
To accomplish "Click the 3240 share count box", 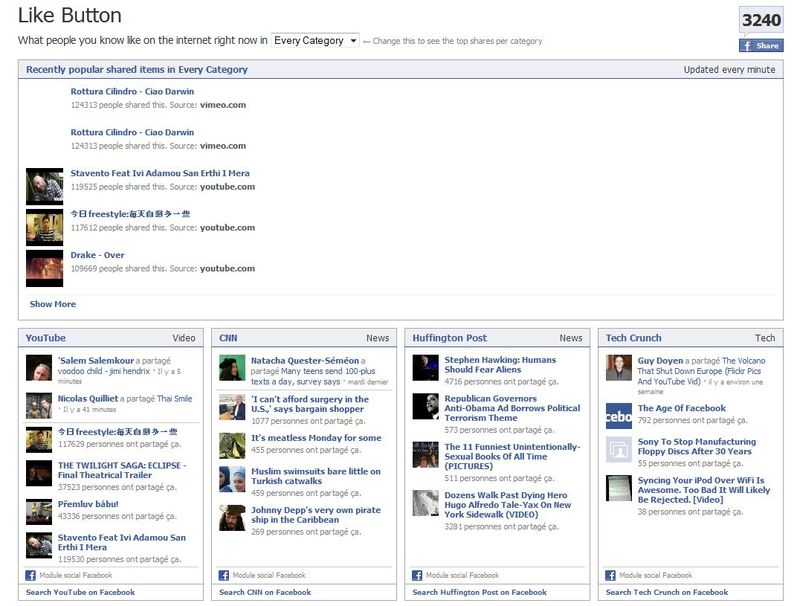I will pyautogui.click(x=761, y=20).
